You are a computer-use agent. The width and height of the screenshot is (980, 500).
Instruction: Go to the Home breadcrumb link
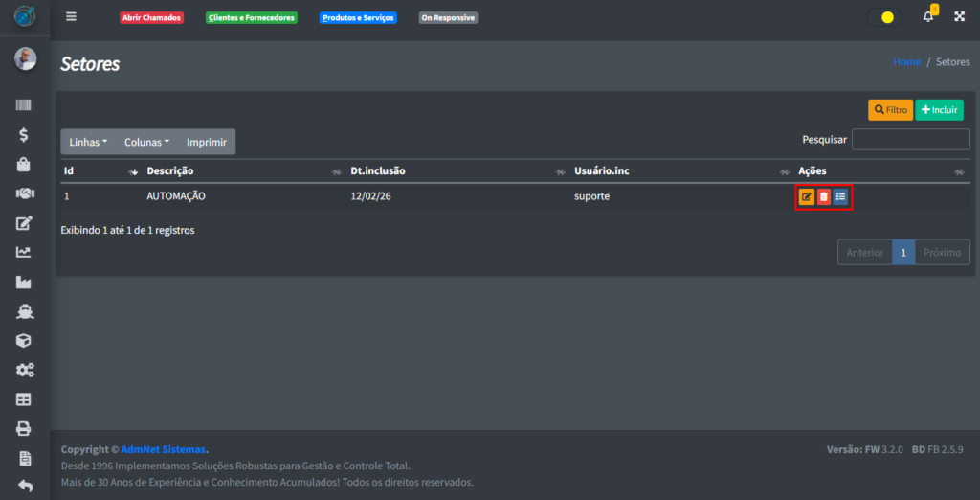pyautogui.click(x=906, y=62)
